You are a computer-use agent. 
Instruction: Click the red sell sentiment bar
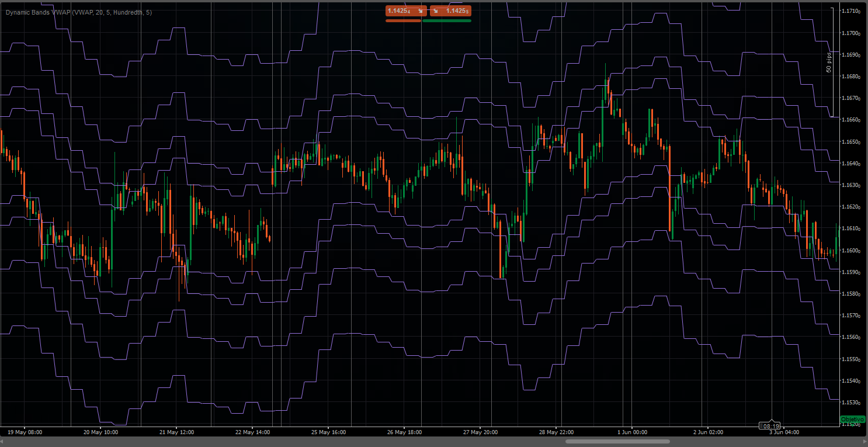pyautogui.click(x=403, y=20)
